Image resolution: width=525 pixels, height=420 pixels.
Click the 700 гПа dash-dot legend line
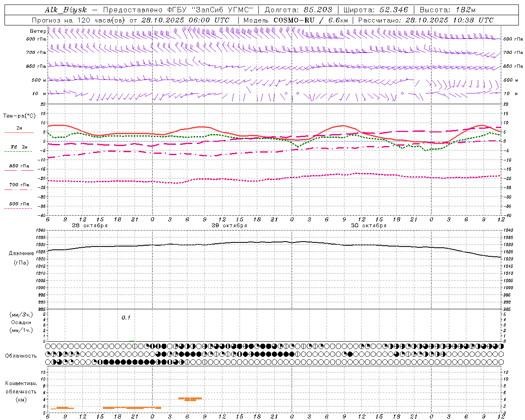(x=18, y=189)
